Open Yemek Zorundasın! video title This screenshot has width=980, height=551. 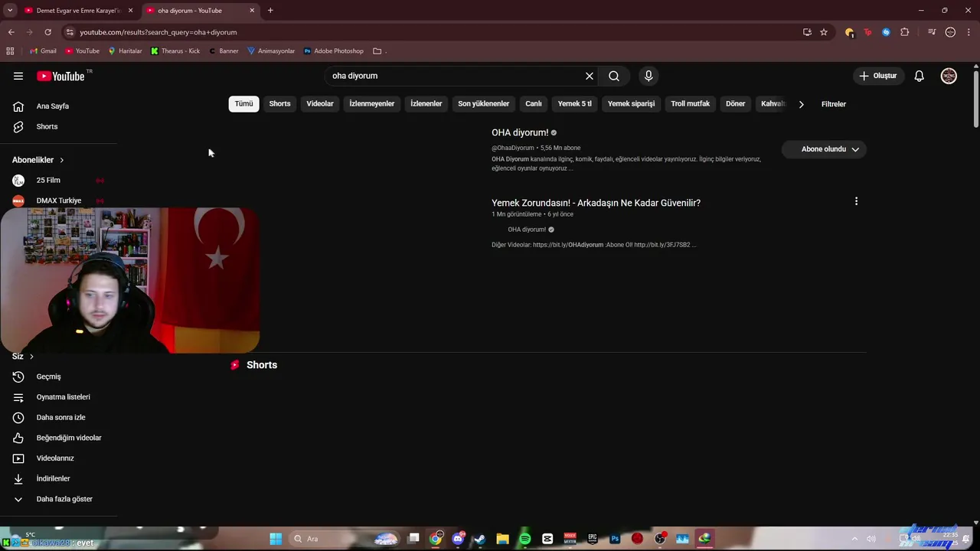[x=596, y=203]
